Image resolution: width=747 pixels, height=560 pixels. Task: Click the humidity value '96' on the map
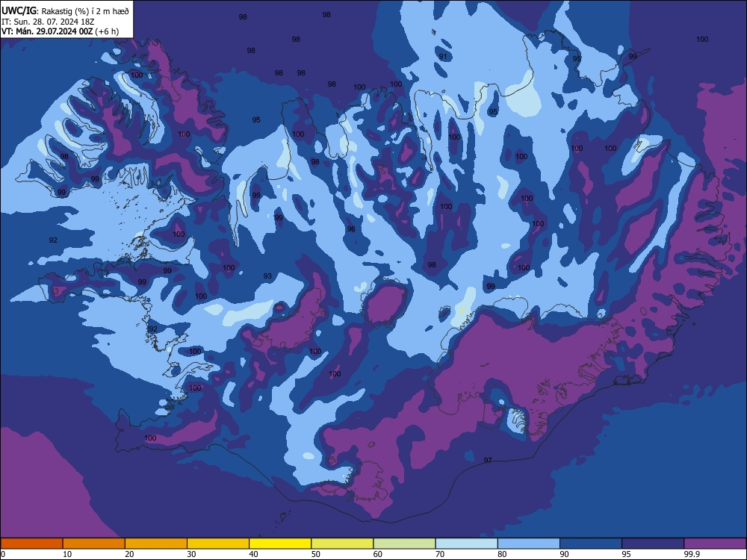(351, 229)
